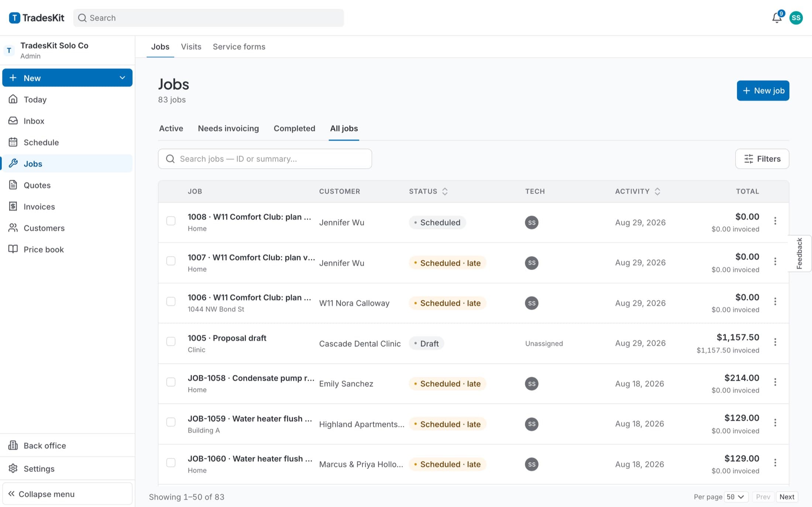Select checkbox for job 1007
The width and height of the screenshot is (812, 507).
(x=171, y=261)
